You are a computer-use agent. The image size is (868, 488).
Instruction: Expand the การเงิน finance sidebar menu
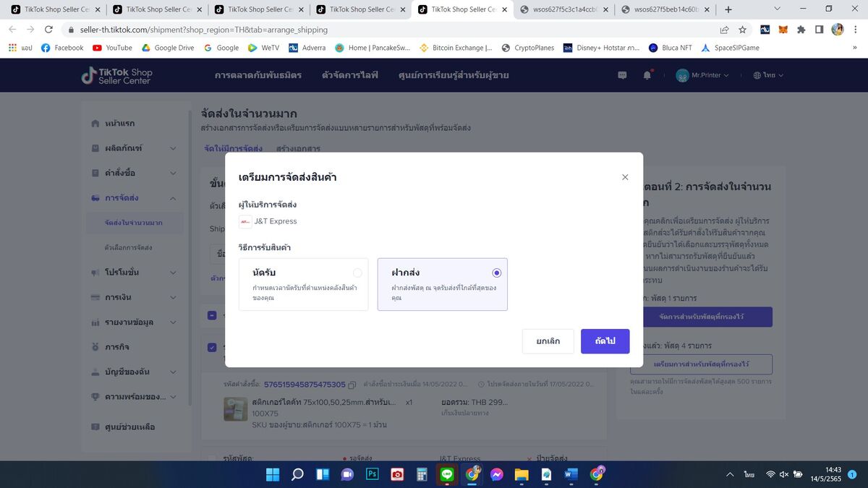coord(135,297)
